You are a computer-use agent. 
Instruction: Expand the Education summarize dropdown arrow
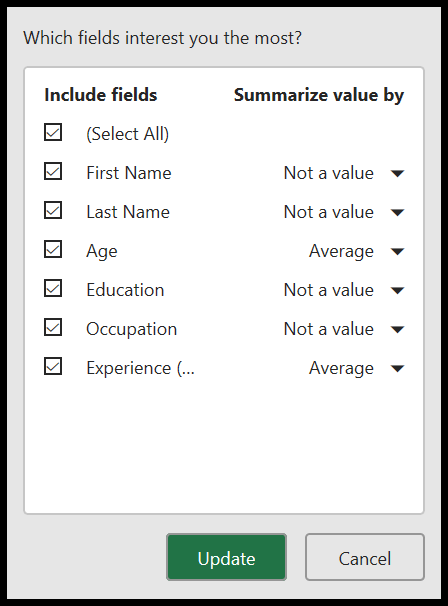coord(397,291)
